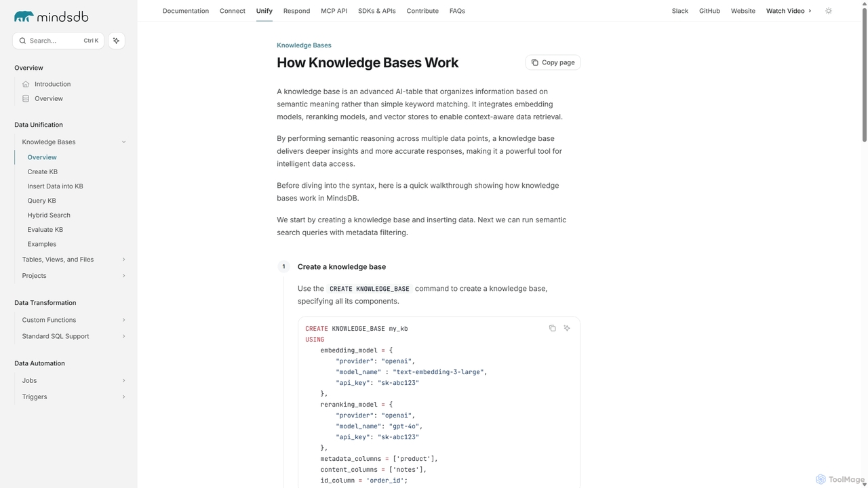Click the Knowledge Bases breadcrumb

click(x=304, y=45)
